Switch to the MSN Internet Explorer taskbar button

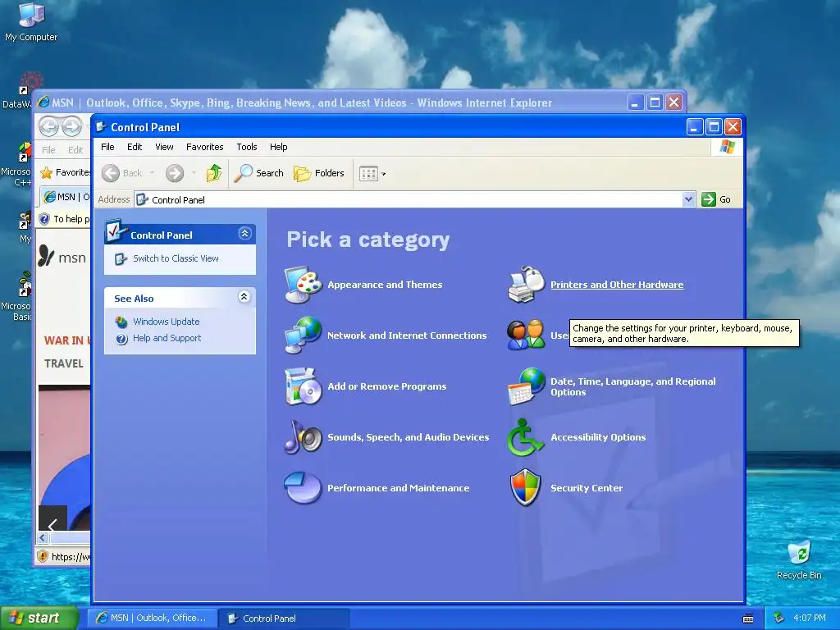152,619
